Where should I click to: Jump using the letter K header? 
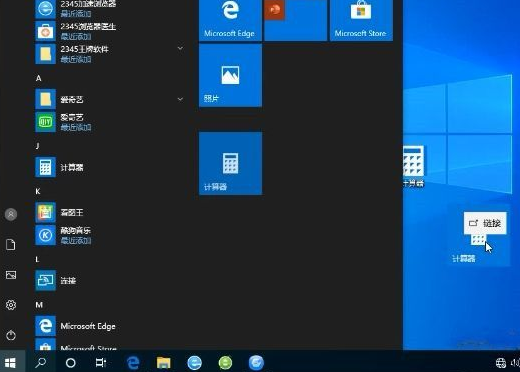point(38,191)
